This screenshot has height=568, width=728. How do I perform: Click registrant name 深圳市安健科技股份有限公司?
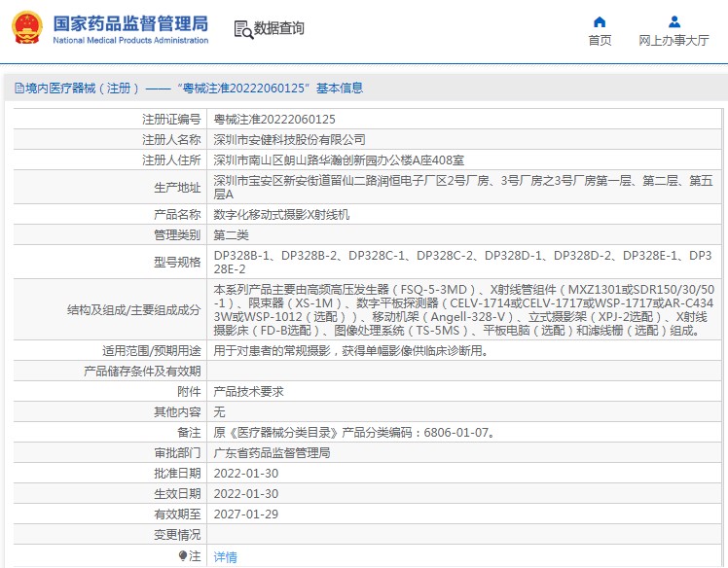[289, 139]
